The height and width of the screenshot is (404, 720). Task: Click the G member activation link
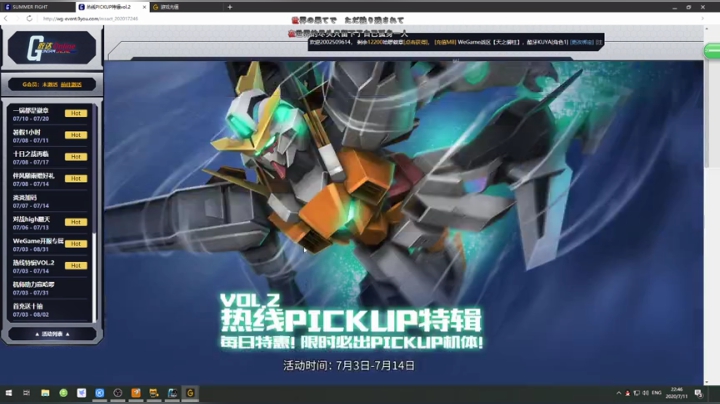71,84
